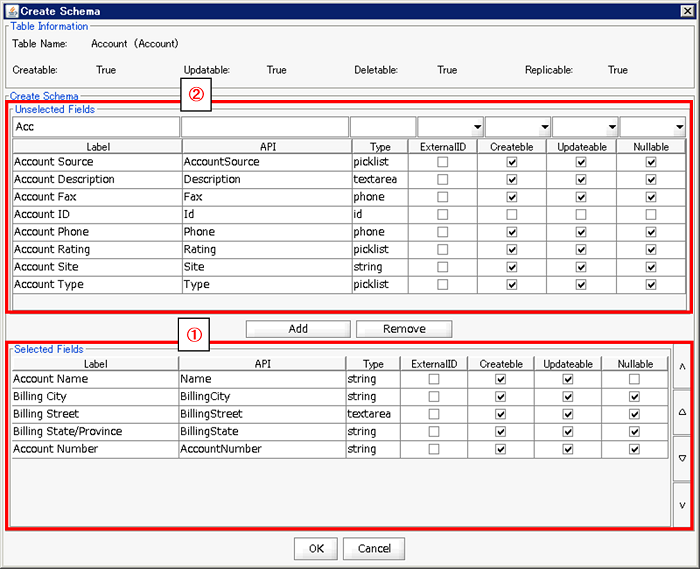
Task: Click the Label column header in Selected Fields
Action: pyautogui.click(x=95, y=364)
